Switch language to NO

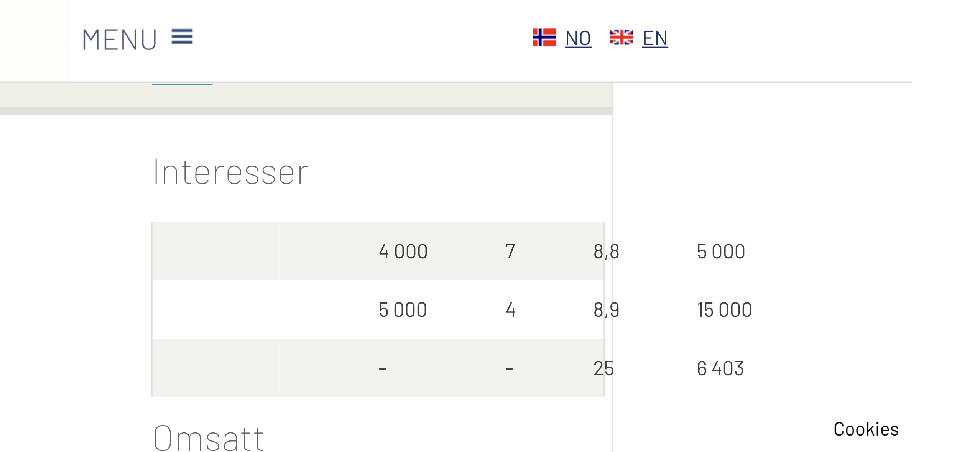click(x=578, y=38)
